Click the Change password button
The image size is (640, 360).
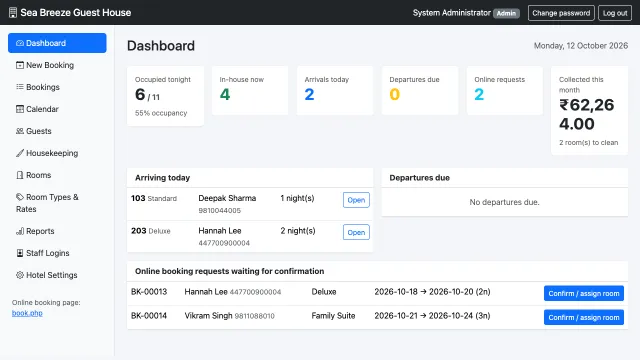point(561,13)
